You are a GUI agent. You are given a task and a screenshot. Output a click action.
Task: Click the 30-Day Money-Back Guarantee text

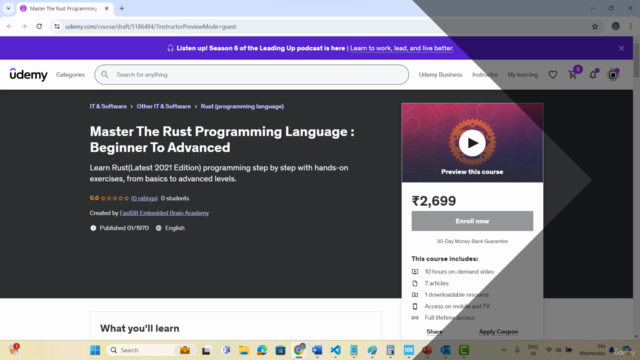tap(472, 241)
